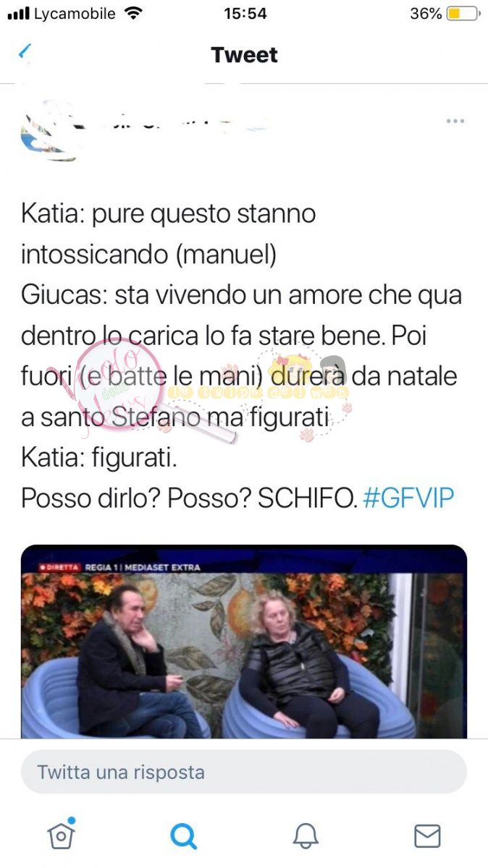Open the Search magnifier tab
The image size is (488, 868).
pyautogui.click(x=183, y=836)
